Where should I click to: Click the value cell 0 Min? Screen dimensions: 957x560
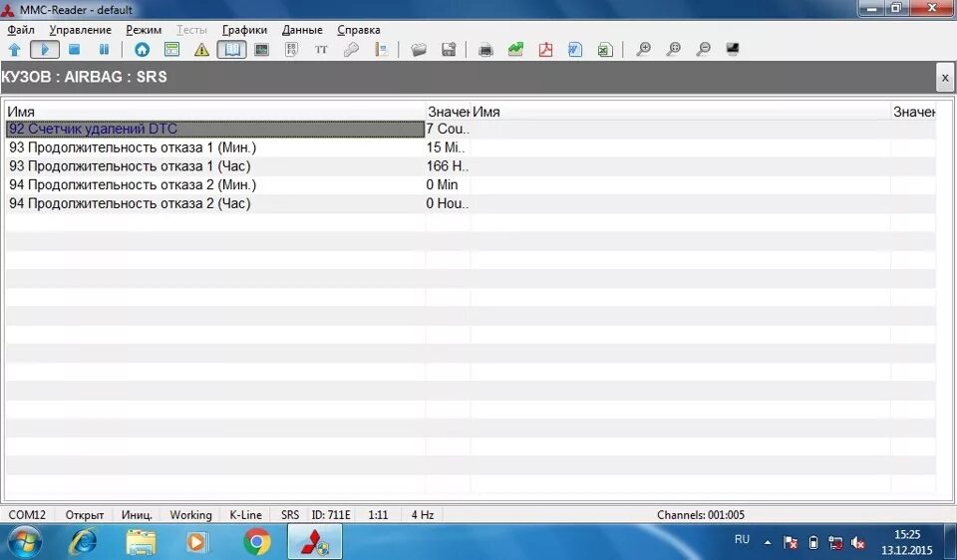(x=448, y=184)
